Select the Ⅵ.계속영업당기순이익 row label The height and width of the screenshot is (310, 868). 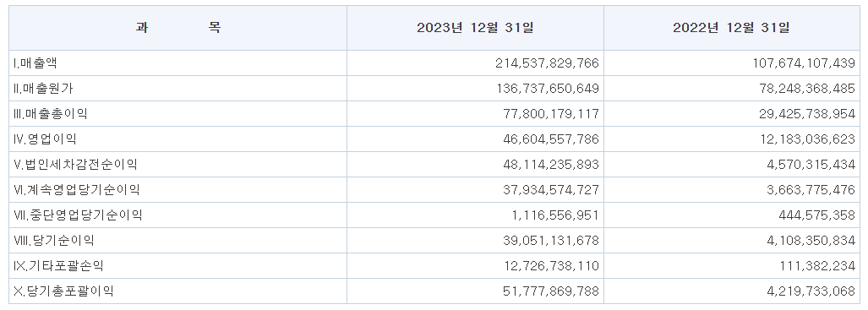click(76, 190)
